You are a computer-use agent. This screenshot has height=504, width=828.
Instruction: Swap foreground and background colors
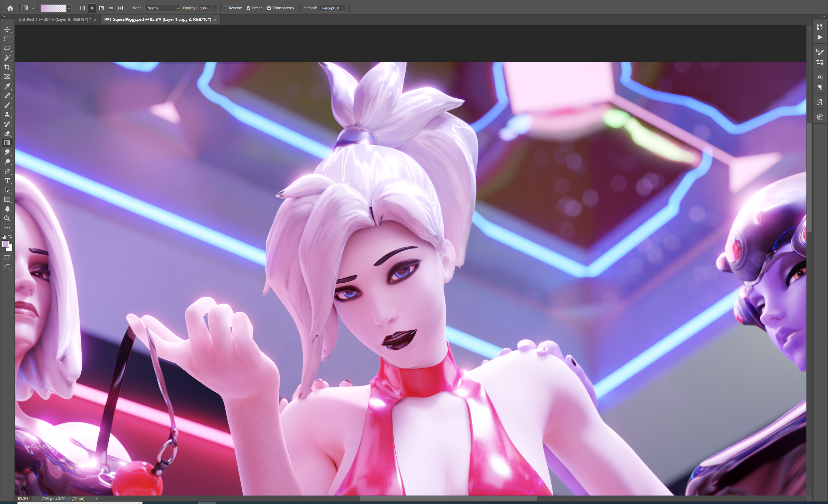pos(10,237)
